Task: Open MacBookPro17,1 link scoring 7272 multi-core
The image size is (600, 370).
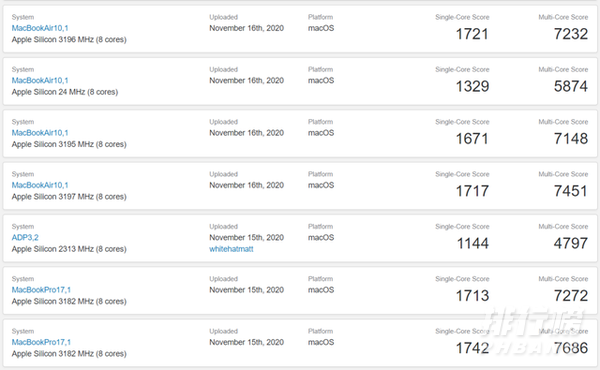Action: [x=41, y=290]
